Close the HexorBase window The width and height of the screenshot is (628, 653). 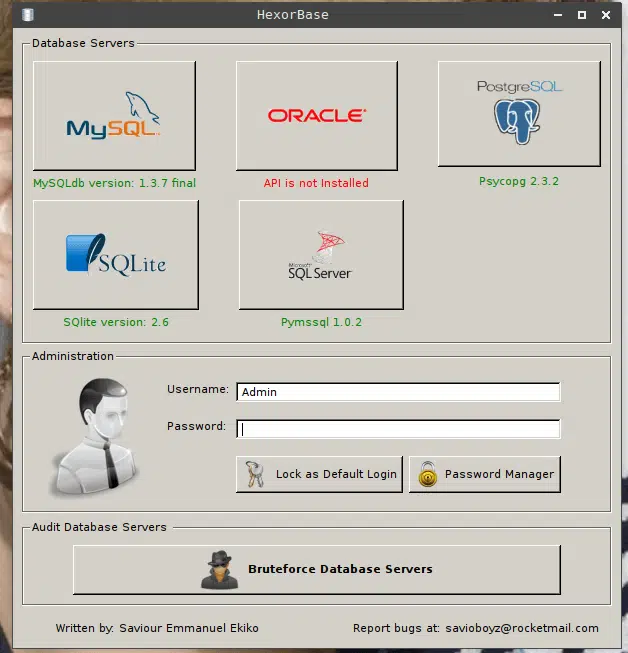coord(606,15)
